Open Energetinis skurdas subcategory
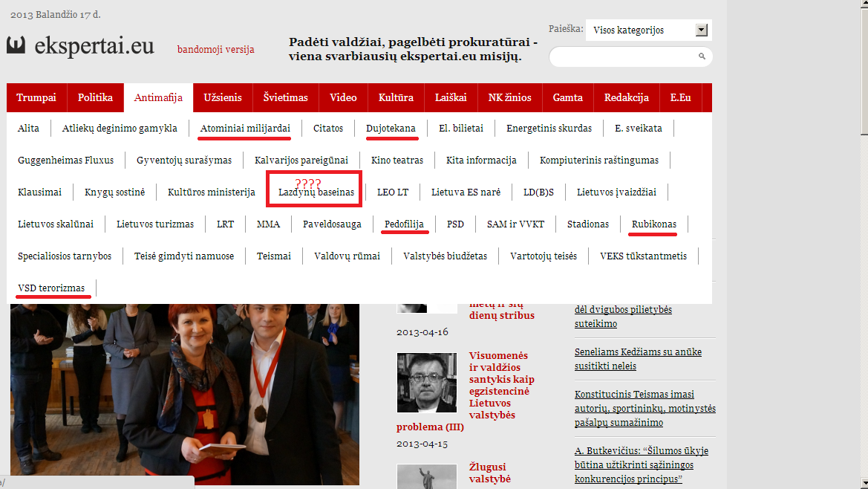The height and width of the screenshot is (489, 868). click(x=549, y=129)
